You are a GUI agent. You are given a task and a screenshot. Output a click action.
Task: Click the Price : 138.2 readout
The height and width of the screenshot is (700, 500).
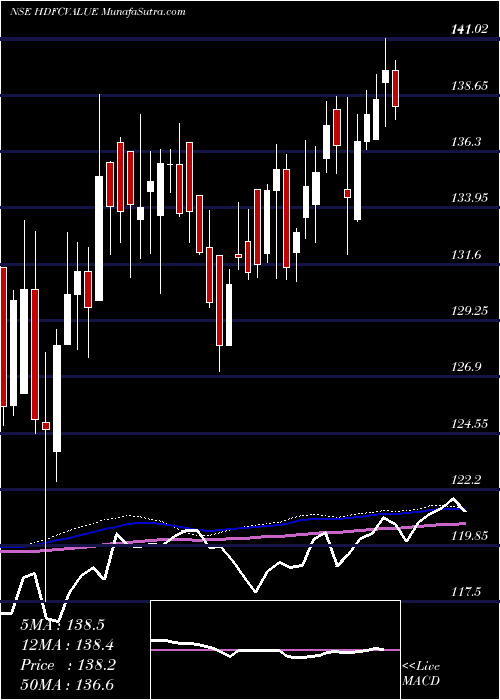point(68,665)
